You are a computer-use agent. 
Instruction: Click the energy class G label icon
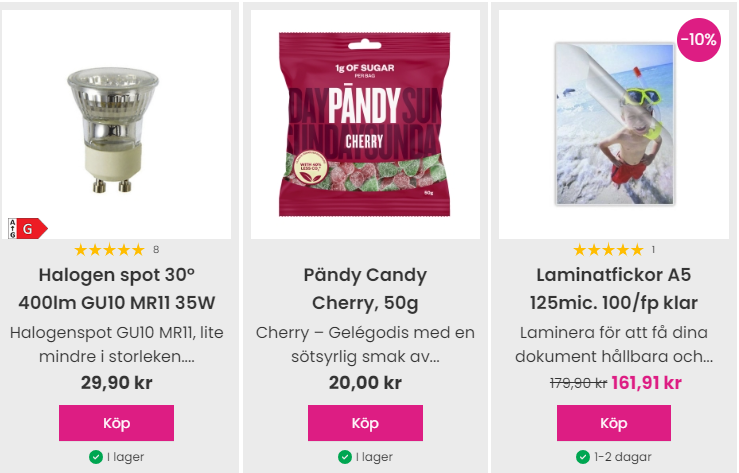pos(27,228)
